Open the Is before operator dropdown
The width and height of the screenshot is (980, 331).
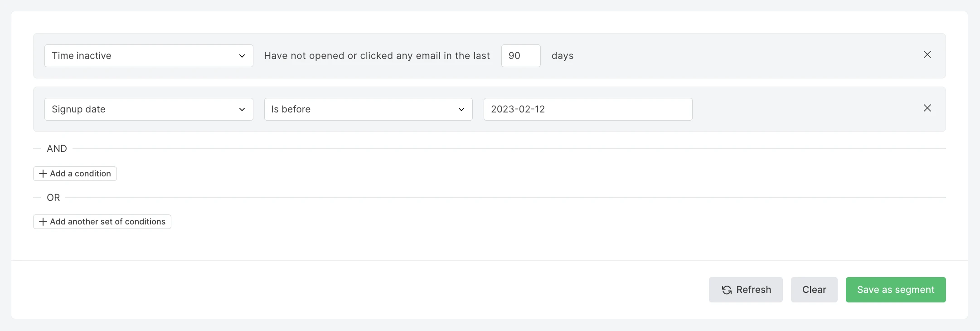point(368,109)
